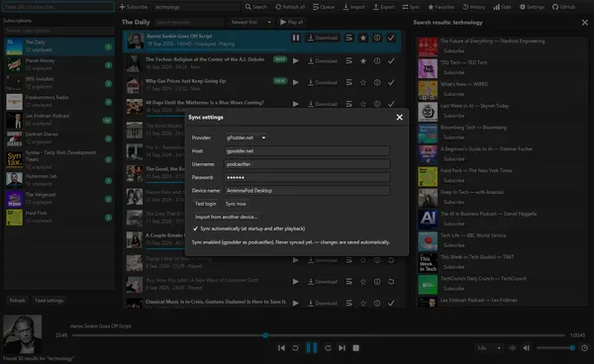
Task: Favorite the Classical Music Is in Crisis episode
Action: point(363,304)
